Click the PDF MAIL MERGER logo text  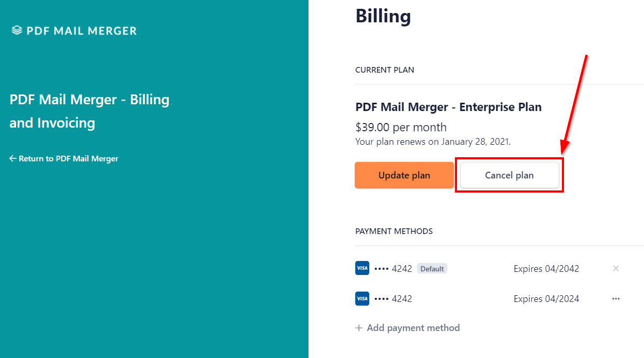pyautogui.click(x=82, y=31)
